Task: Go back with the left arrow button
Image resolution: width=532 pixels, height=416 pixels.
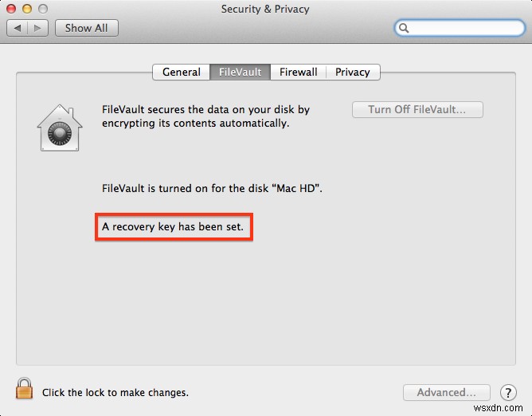Action: coord(18,28)
